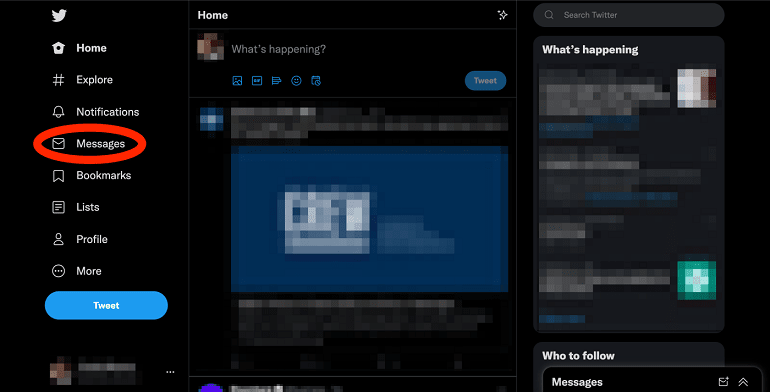The image size is (770, 392).
Task: Open account menu three dots
Action: [170, 372]
